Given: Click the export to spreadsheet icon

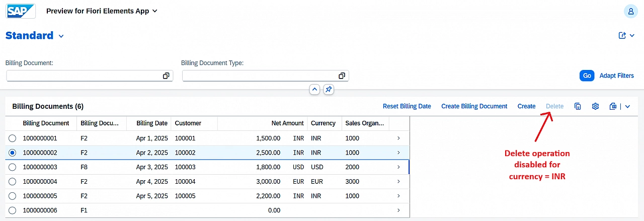Looking at the screenshot, I should (x=612, y=106).
